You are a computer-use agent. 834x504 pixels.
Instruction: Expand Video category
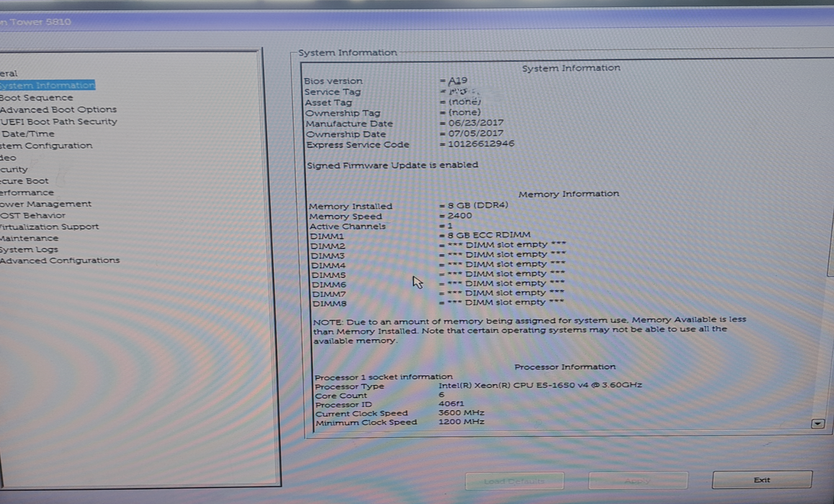[8, 158]
